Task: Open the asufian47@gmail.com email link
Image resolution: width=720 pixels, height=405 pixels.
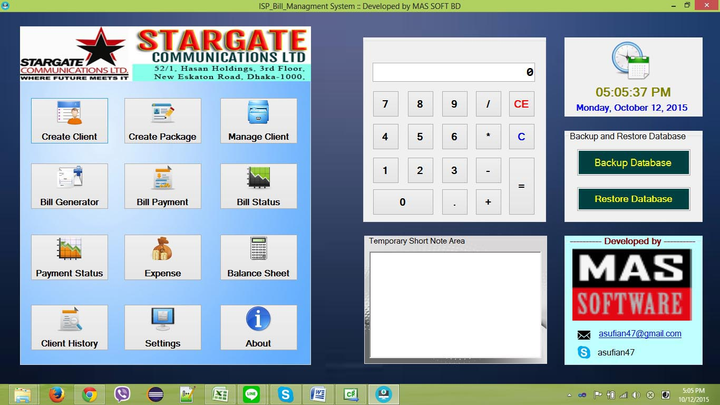Action: pyautogui.click(x=640, y=334)
